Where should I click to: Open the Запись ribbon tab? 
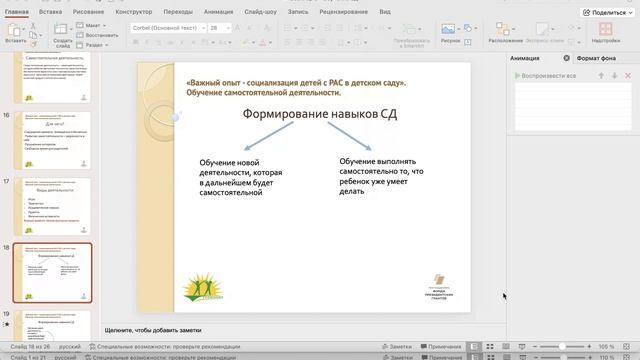click(x=298, y=12)
